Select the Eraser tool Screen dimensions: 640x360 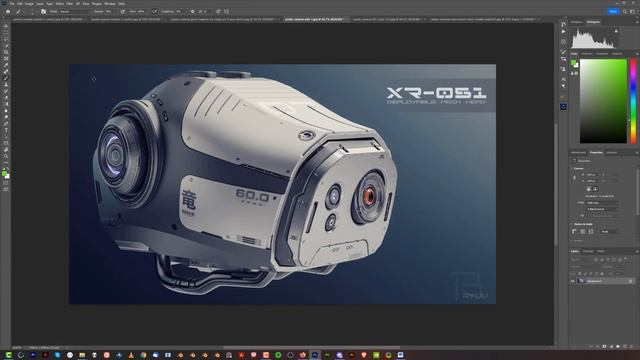coord(6,97)
